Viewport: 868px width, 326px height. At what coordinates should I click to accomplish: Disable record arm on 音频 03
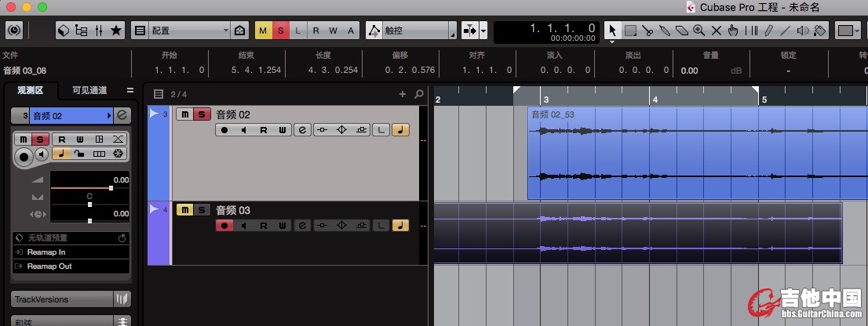coord(224,226)
